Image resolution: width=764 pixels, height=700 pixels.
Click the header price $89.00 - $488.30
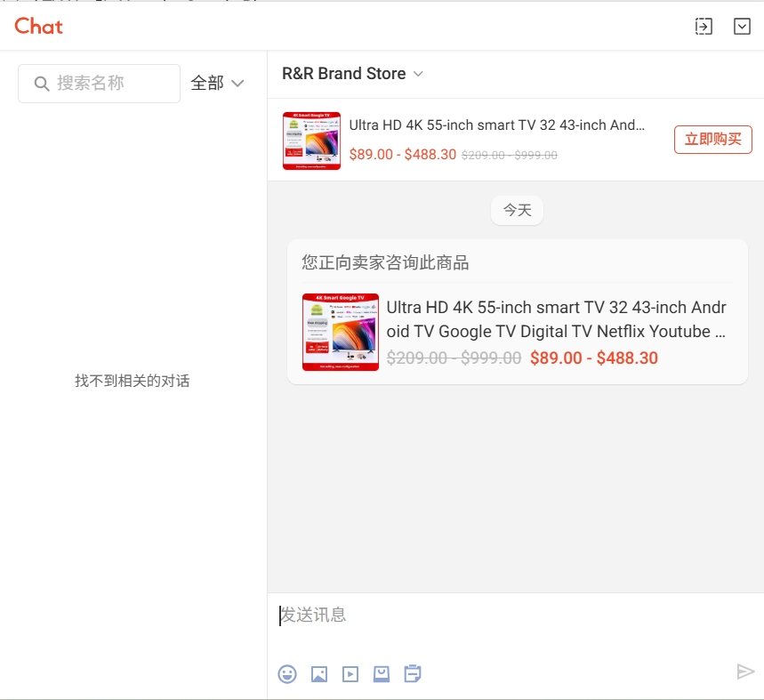403,155
